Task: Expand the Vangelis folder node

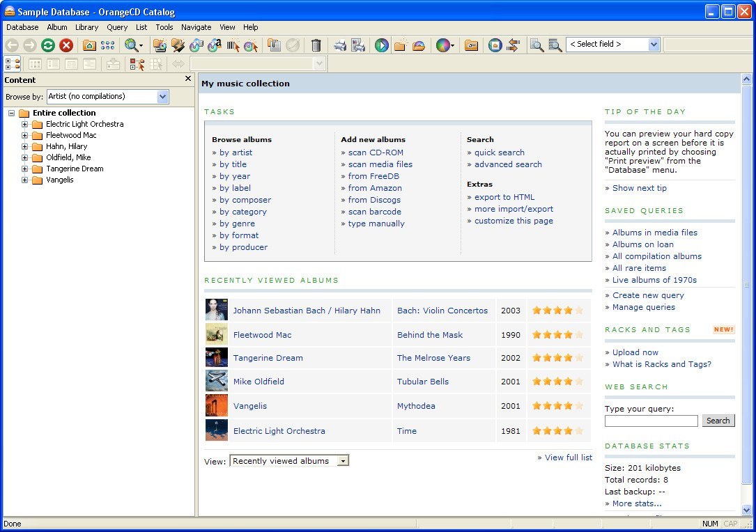Action: [24, 180]
